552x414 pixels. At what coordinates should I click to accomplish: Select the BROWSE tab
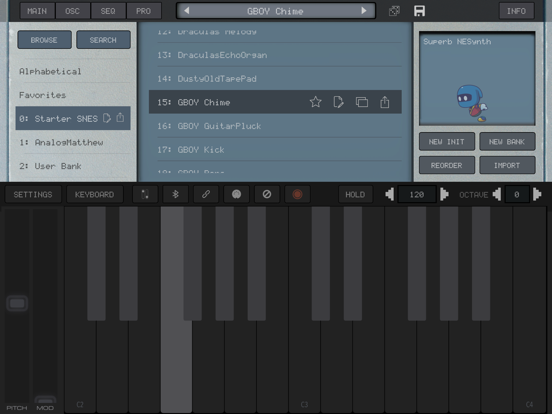click(44, 40)
